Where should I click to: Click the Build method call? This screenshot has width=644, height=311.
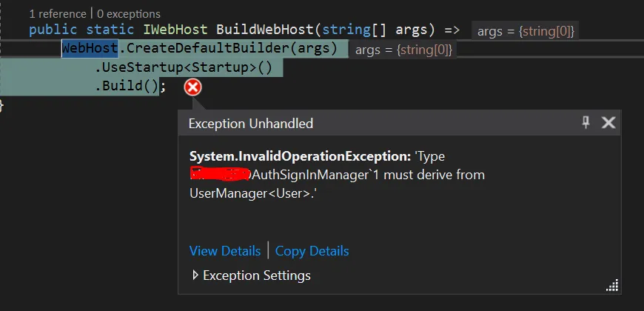click(123, 86)
